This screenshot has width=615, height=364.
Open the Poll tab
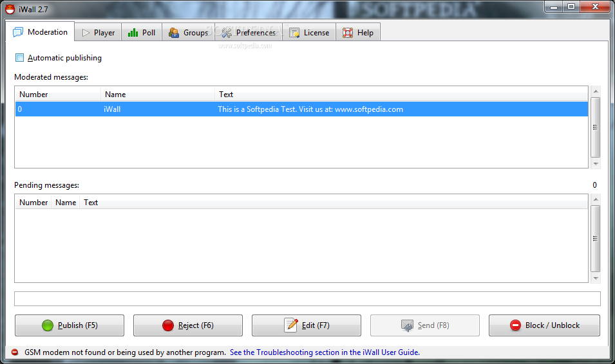click(142, 33)
